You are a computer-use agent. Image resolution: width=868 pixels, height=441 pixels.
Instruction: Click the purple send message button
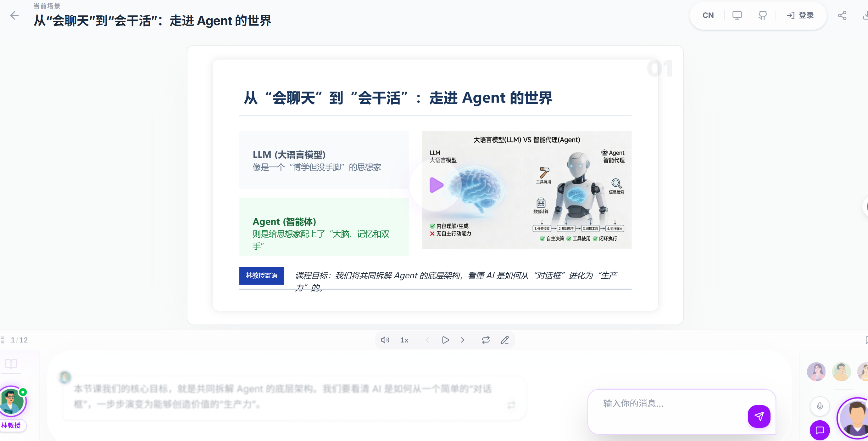coord(759,416)
